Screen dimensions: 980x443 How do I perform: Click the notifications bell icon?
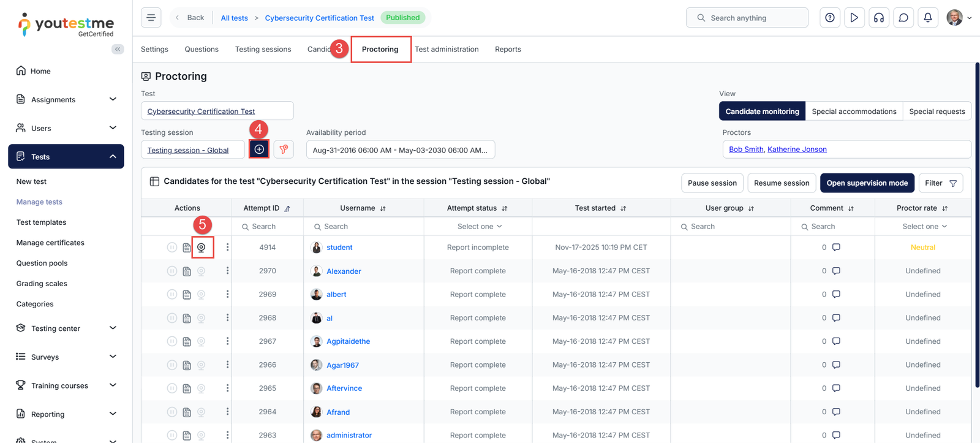927,18
